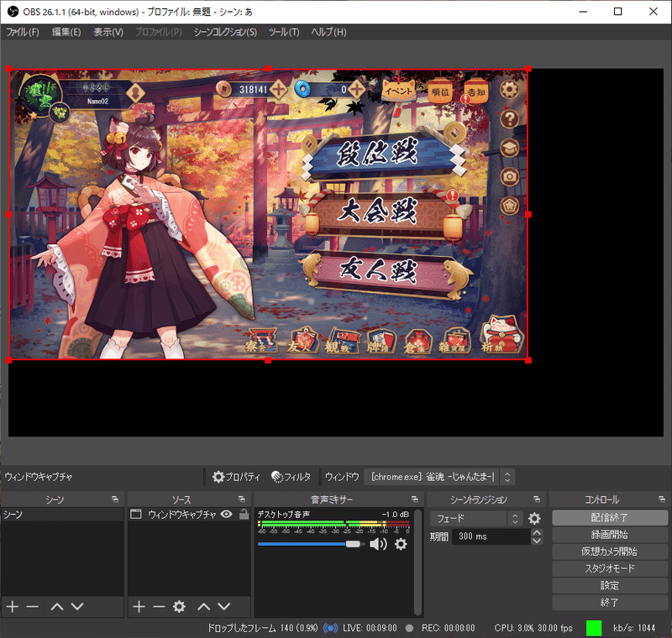This screenshot has height=638, width=672.
Task: Mute デスクトップ音声 via speaker icon
Action: [x=378, y=544]
